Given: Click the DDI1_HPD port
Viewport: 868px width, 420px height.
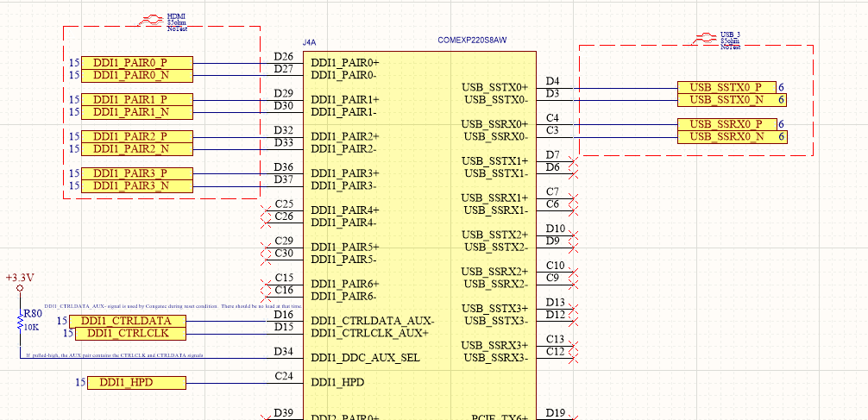Looking at the screenshot, I should point(136,382).
